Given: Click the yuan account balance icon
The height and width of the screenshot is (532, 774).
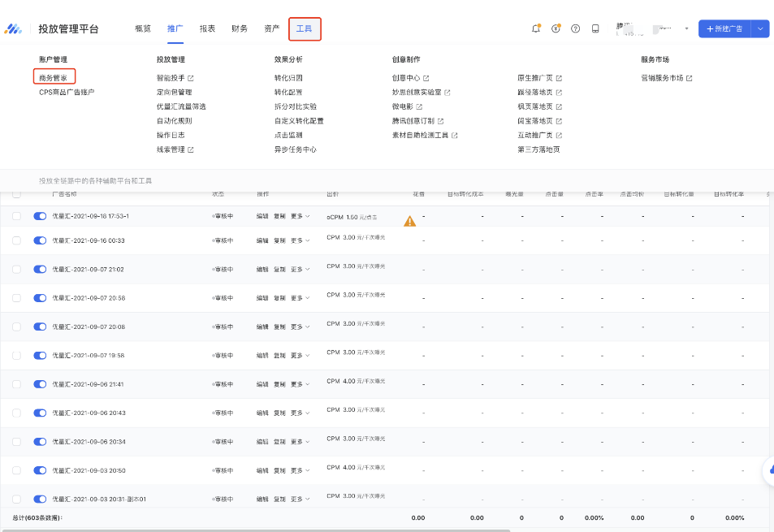Looking at the screenshot, I should (x=556, y=28).
